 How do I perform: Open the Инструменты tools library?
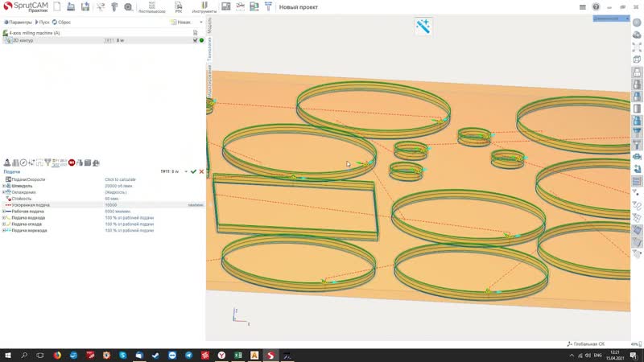(204, 7)
